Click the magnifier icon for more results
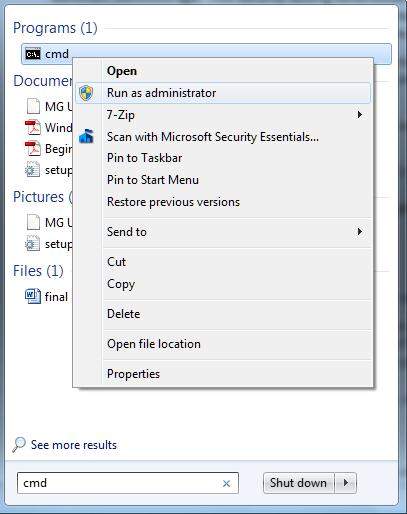The width and height of the screenshot is (407, 514). [x=19, y=444]
